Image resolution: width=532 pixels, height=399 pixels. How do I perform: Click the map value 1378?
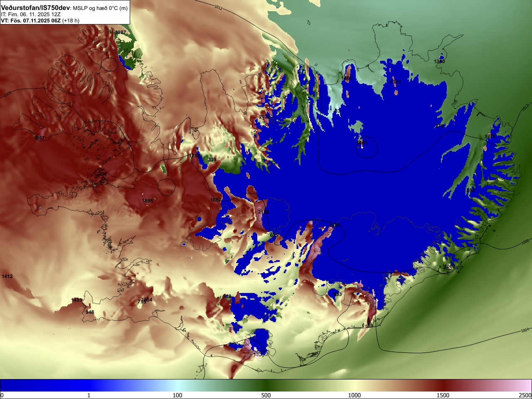pyautogui.click(x=490, y=137)
